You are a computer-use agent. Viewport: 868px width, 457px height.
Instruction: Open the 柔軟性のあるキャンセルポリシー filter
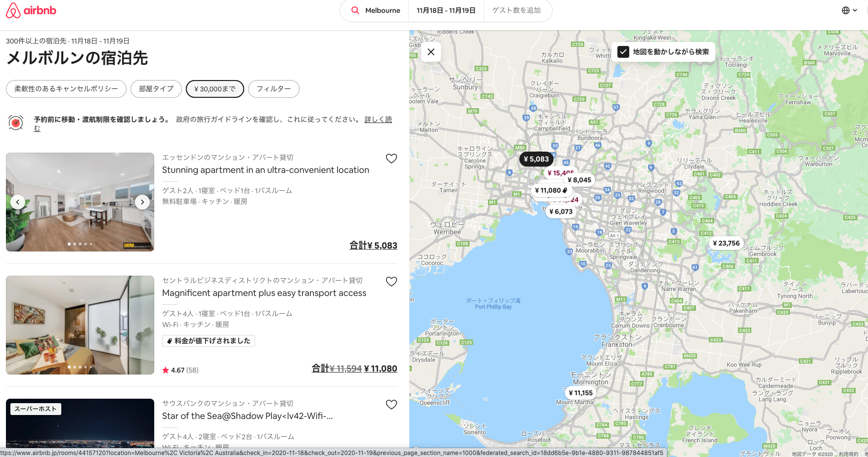coord(66,89)
